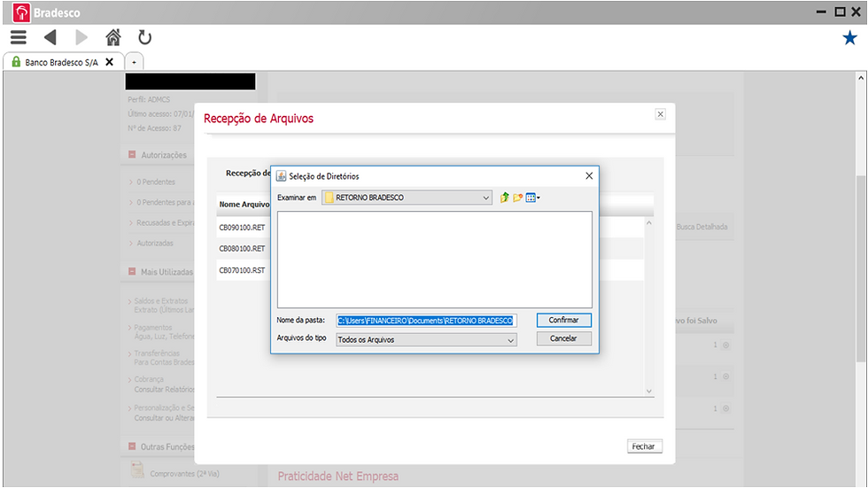Go up one folder level icon
The image size is (868, 488).
(504, 198)
